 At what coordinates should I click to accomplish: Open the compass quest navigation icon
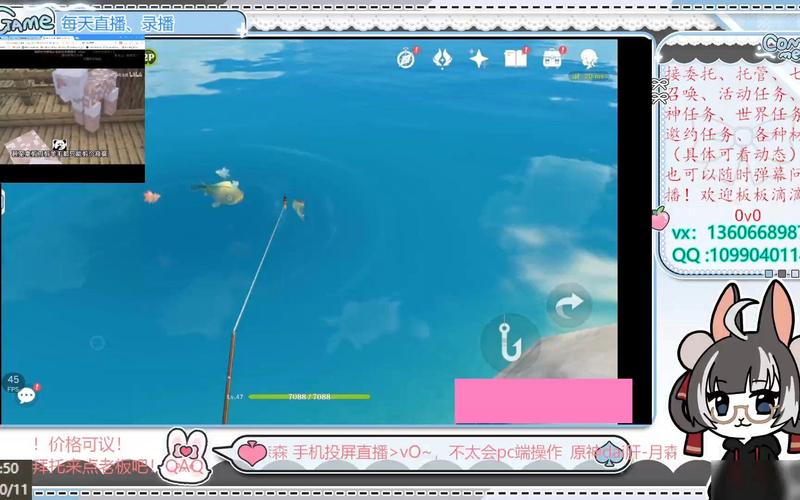tap(406, 59)
